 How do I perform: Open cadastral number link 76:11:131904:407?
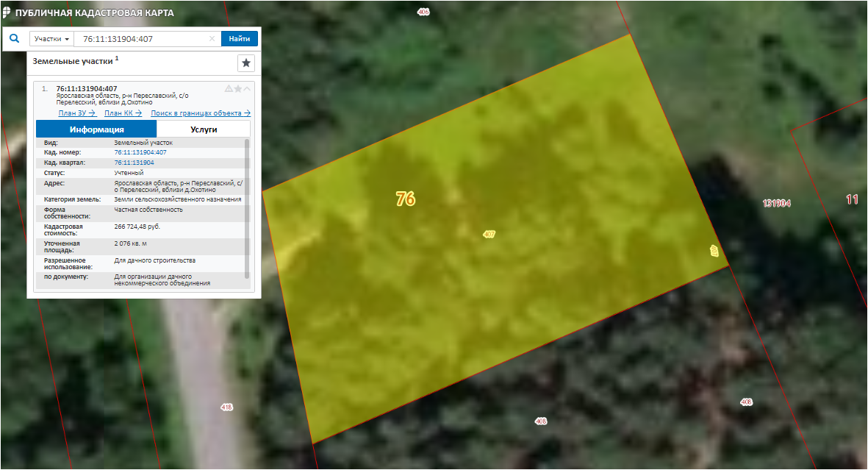point(140,152)
